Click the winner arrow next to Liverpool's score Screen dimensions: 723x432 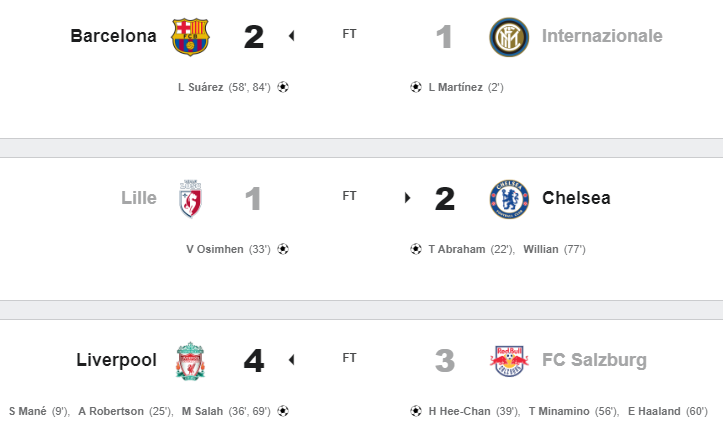coord(291,360)
